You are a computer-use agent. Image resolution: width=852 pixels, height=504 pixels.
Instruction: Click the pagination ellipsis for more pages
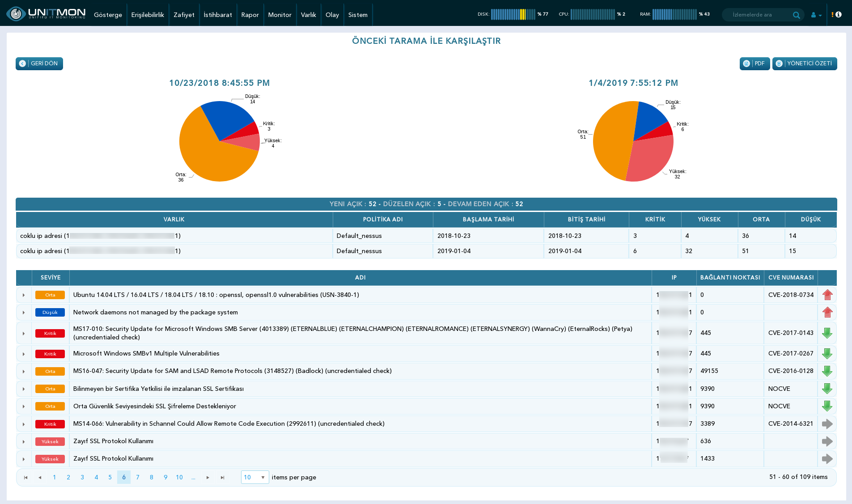[x=193, y=477]
